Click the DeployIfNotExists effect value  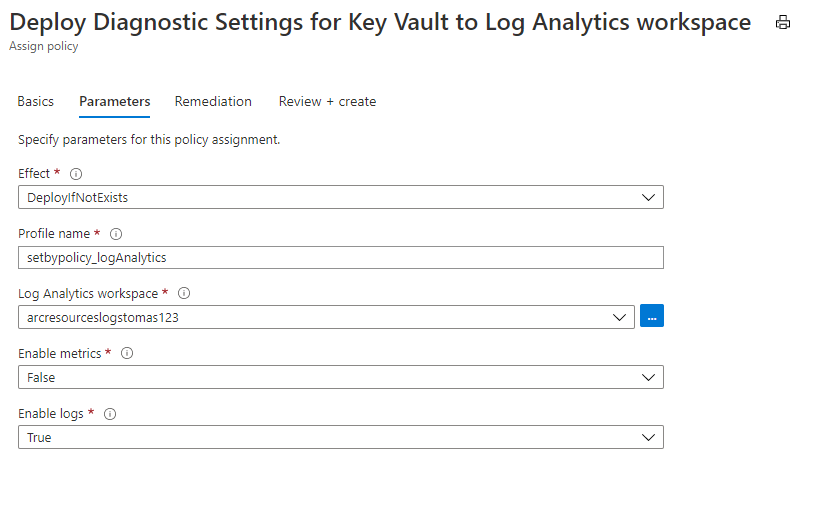click(x=78, y=198)
